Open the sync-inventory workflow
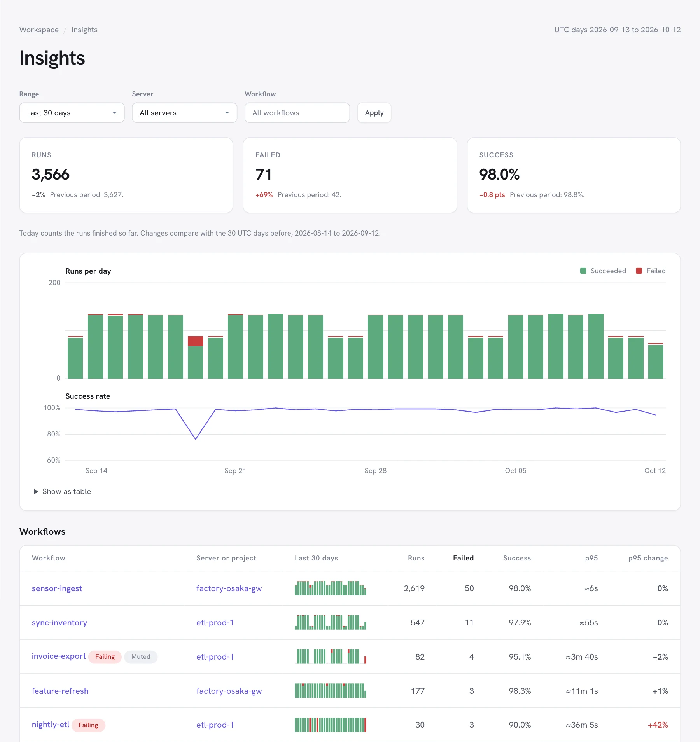The width and height of the screenshot is (700, 742). 59,623
